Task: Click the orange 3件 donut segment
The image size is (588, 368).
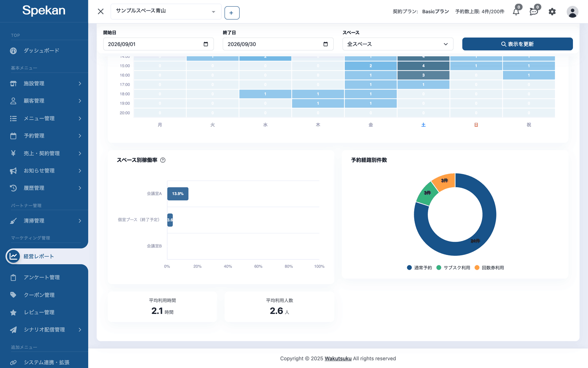Action: tap(444, 181)
